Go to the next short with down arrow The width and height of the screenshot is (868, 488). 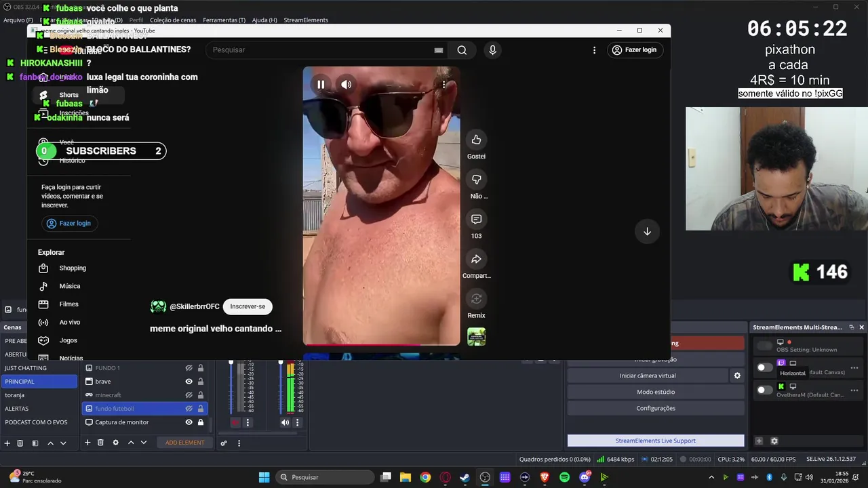(x=647, y=231)
